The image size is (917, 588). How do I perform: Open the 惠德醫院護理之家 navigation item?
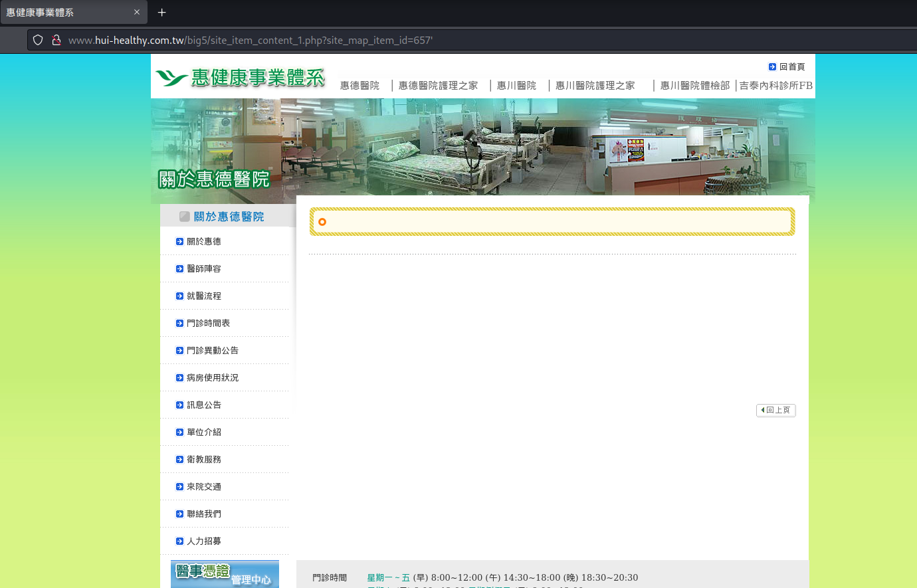pos(438,86)
